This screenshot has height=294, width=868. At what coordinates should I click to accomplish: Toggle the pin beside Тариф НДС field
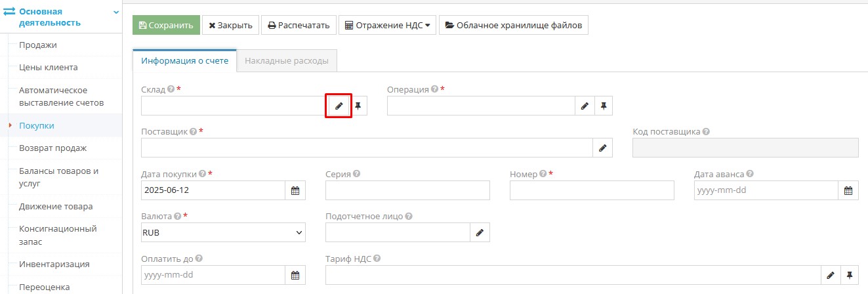coord(850,275)
